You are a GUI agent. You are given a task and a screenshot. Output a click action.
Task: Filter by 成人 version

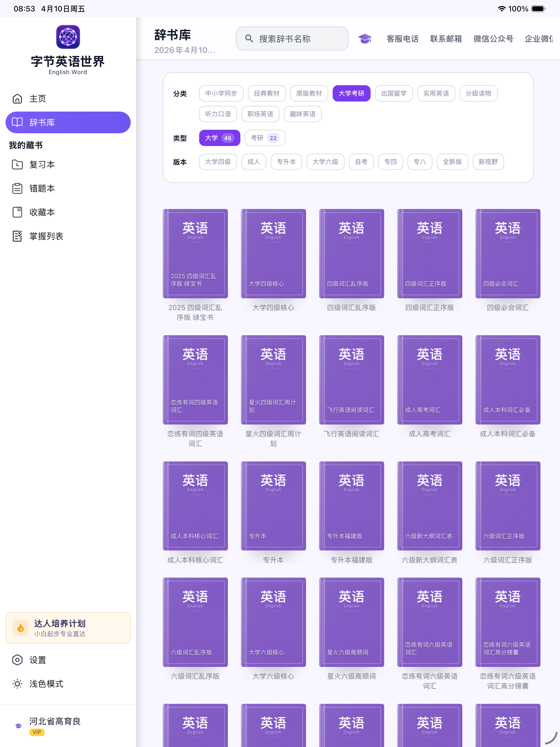click(254, 162)
